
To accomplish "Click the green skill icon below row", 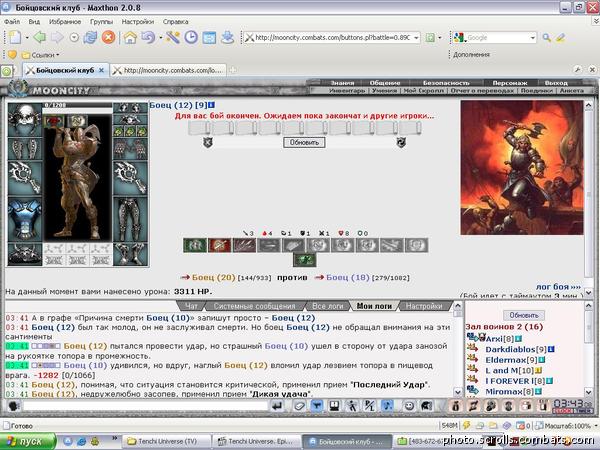I will [305, 260].
